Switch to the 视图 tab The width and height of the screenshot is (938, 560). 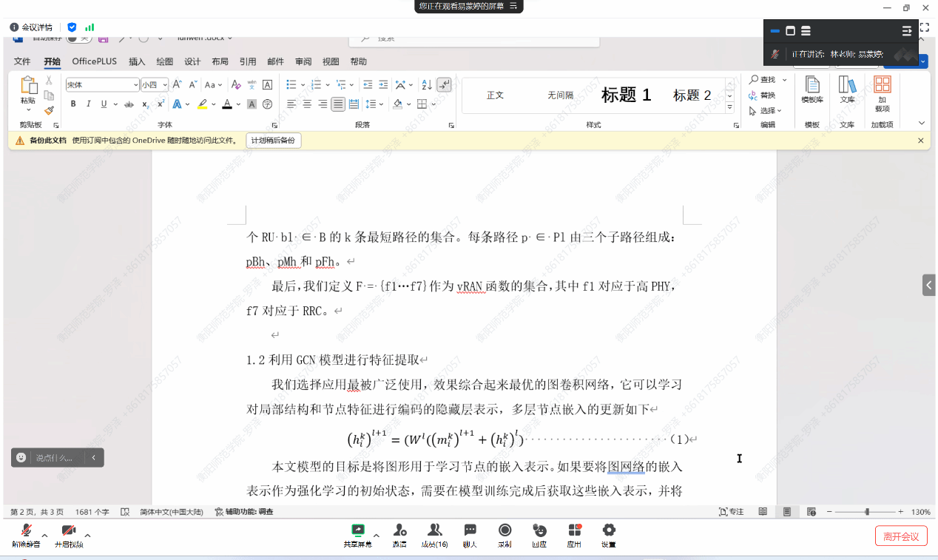[x=331, y=61]
